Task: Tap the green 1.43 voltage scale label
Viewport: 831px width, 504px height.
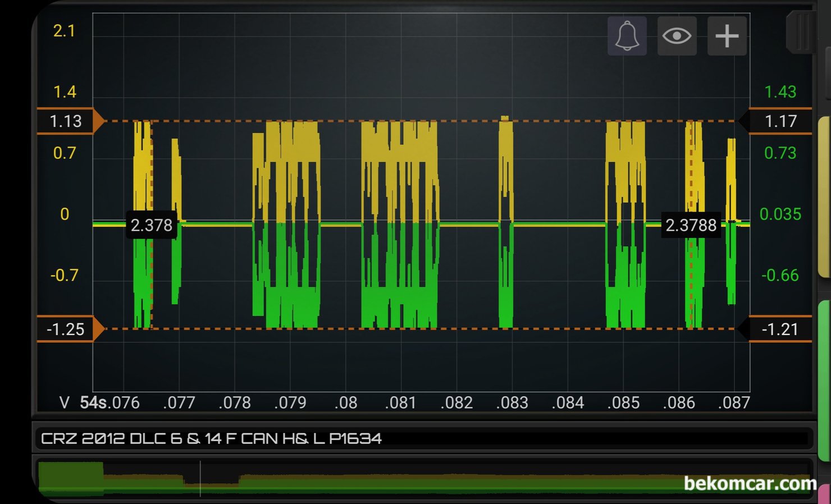Action: point(780,91)
